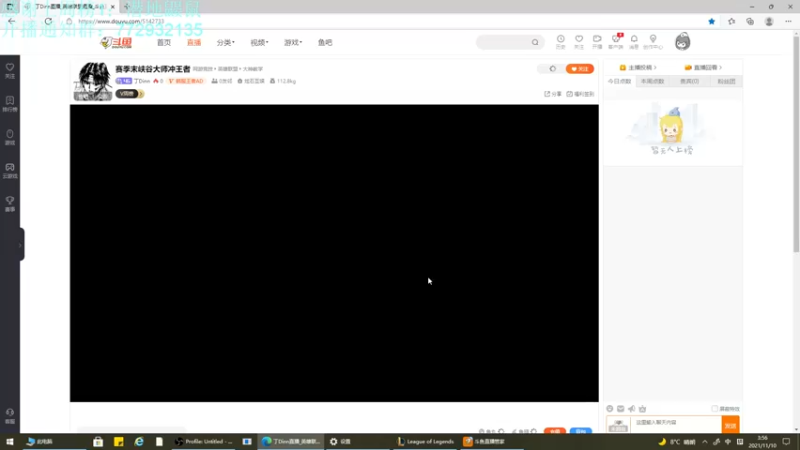The height and width of the screenshot is (450, 800).
Task: Click the left sidebar 关注 heart icon
Action: [x=10, y=70]
